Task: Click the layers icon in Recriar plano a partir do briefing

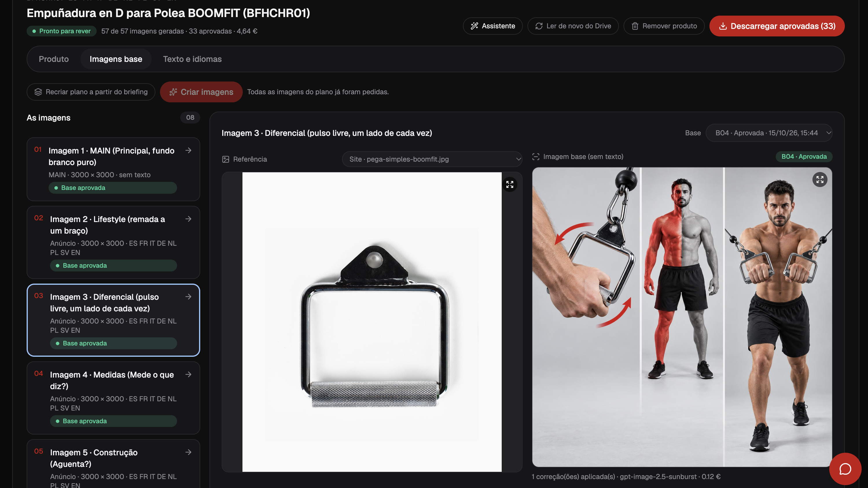Action: click(x=38, y=92)
